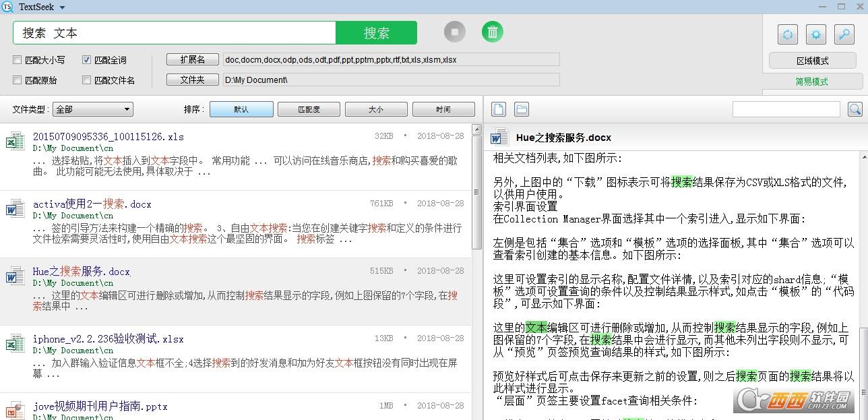Stop the current search
Viewport: 868px width, 420px height.
point(454,32)
